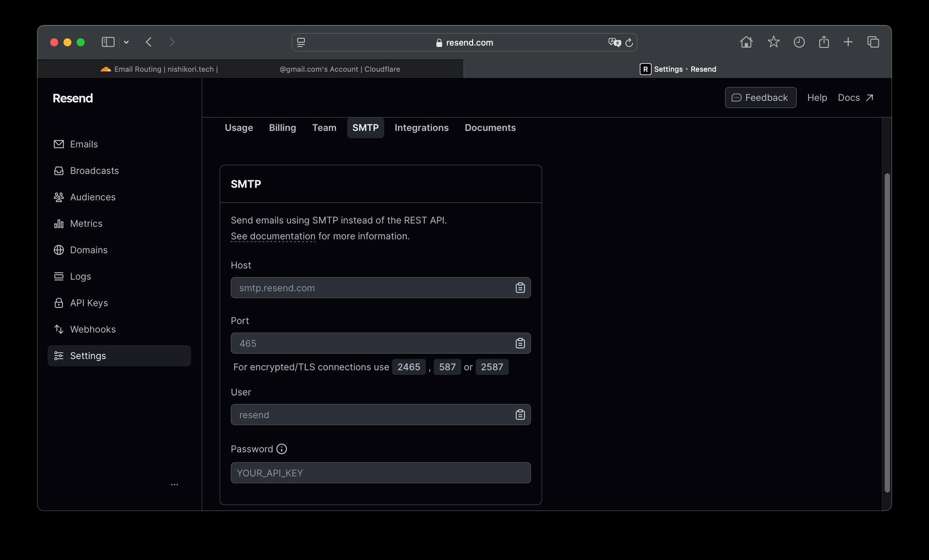Click the Host field smtp.resend.com
This screenshot has width=929, height=560.
click(381, 288)
